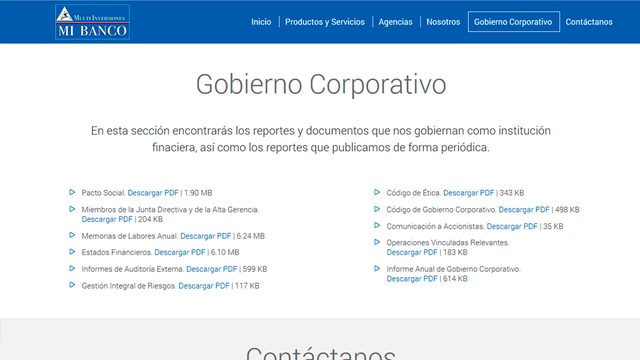
Task: Click arrow bullet beside Memorias de Labores Anual
Action: point(72,235)
